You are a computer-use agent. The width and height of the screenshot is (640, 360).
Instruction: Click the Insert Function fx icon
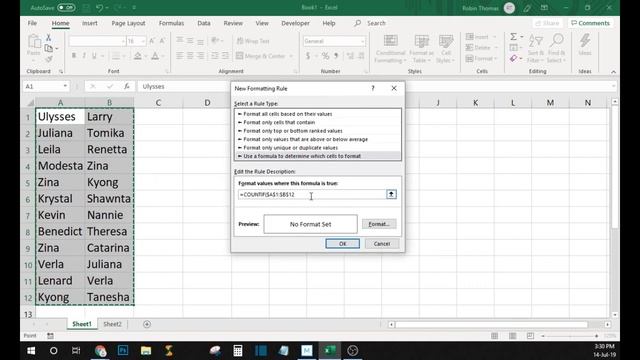127,86
